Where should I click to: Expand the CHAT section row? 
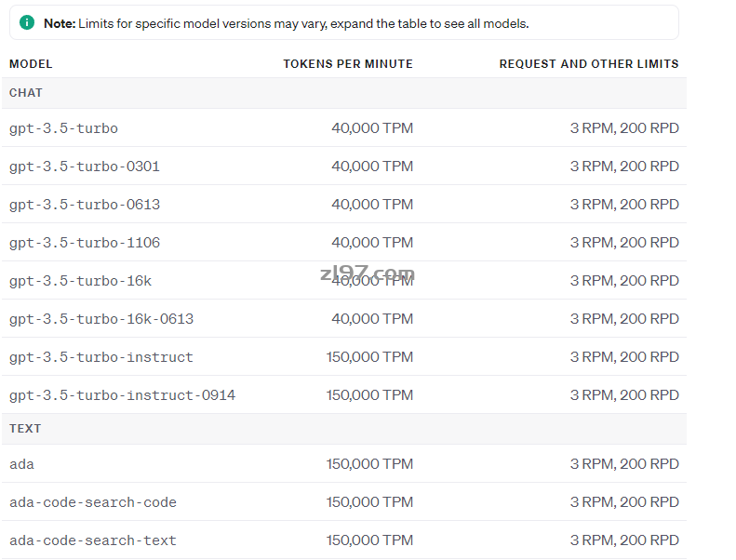(x=26, y=93)
